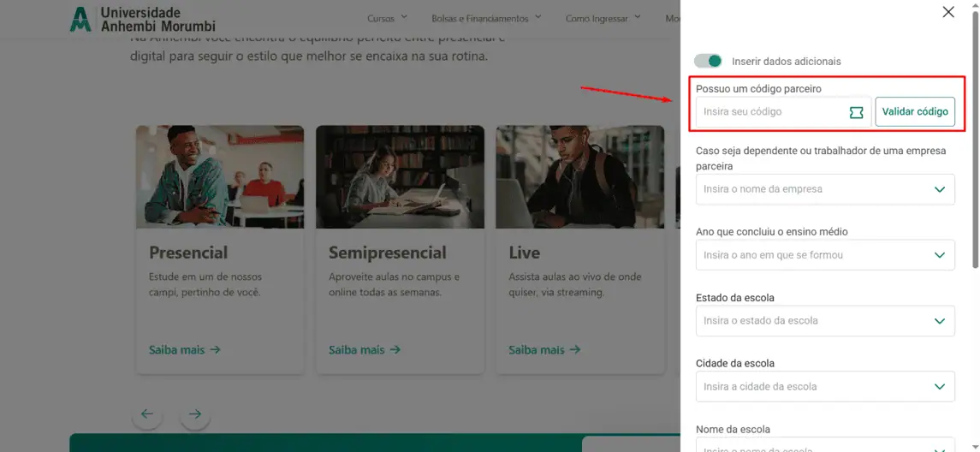Click the Presencial card photo
This screenshot has width=980, height=452.
(220, 177)
